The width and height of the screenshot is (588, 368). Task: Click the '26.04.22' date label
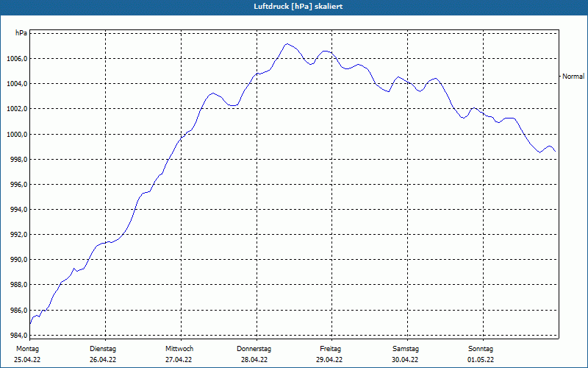point(103,360)
